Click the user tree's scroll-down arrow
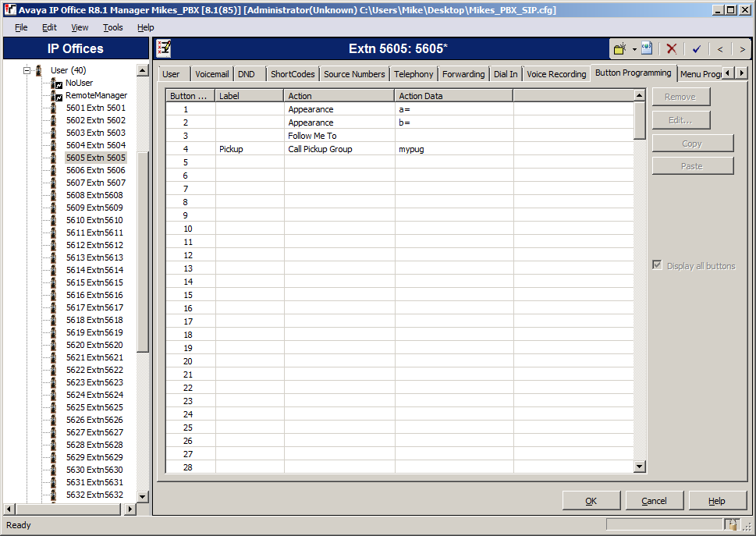This screenshot has width=756, height=536. tap(142, 496)
